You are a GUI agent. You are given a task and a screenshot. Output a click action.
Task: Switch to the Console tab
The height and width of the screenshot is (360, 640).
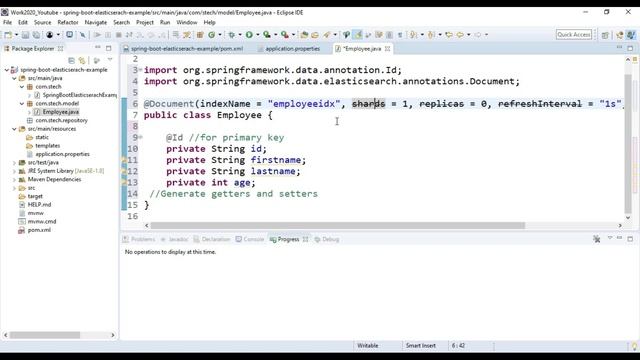pyautogui.click(x=250, y=239)
